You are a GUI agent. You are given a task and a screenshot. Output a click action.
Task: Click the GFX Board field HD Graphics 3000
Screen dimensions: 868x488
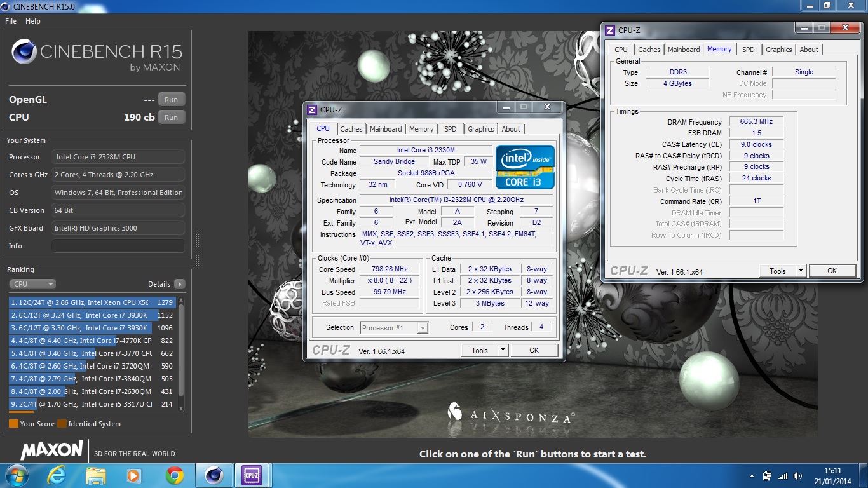point(118,228)
